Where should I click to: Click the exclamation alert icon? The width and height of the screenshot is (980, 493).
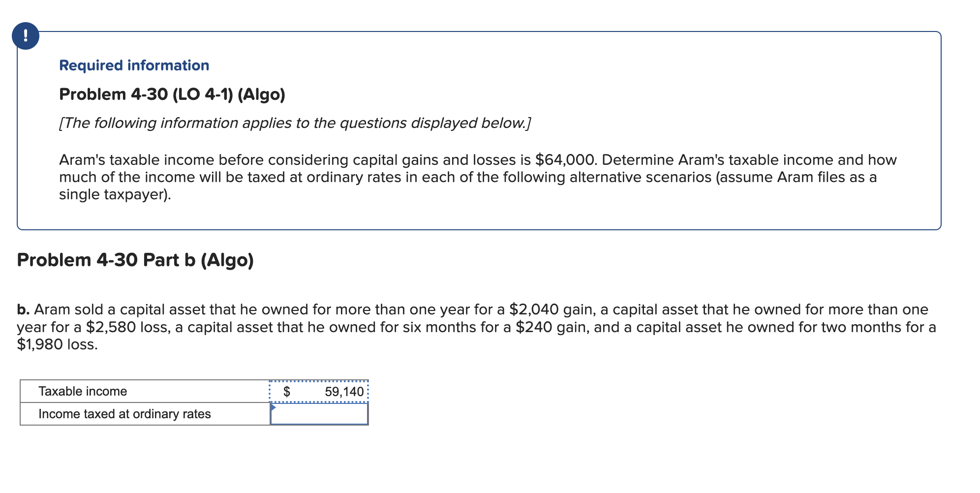tap(25, 36)
